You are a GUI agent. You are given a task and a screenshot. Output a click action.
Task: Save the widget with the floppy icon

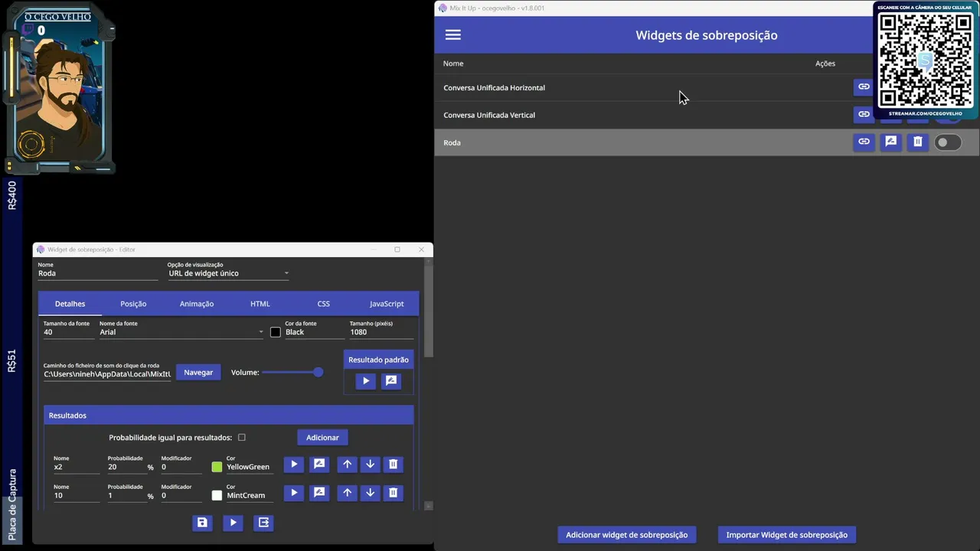click(202, 523)
